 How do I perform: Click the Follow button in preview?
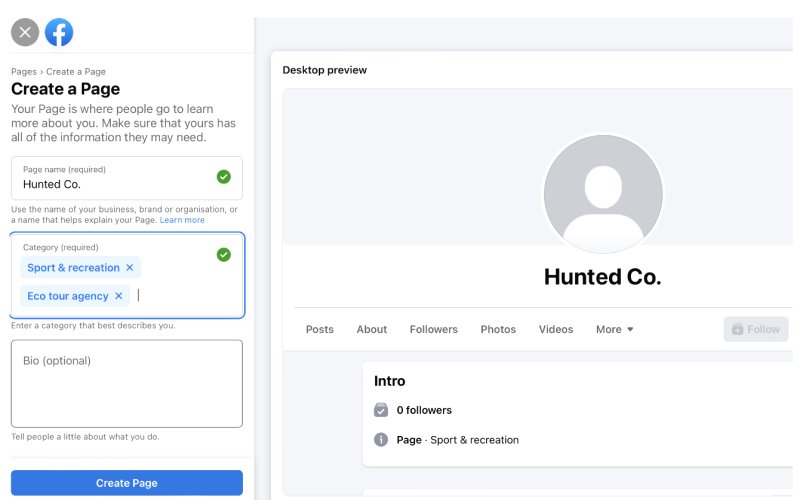coord(755,329)
